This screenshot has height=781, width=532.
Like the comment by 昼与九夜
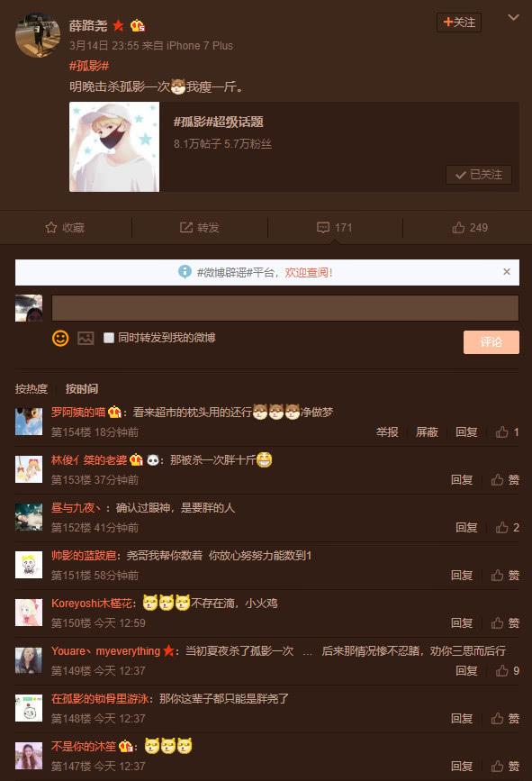tap(501, 528)
